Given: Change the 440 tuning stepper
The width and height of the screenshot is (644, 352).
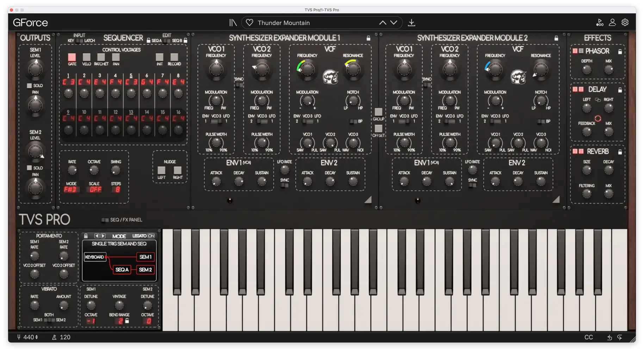Looking at the screenshot, I should (37, 337).
